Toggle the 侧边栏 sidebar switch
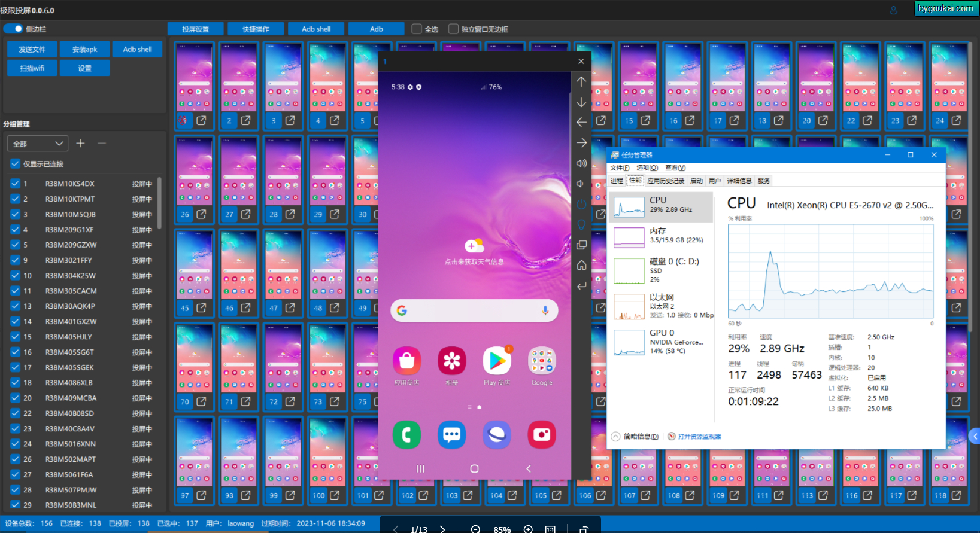Screen dimensions: 980x533 pos(13,29)
